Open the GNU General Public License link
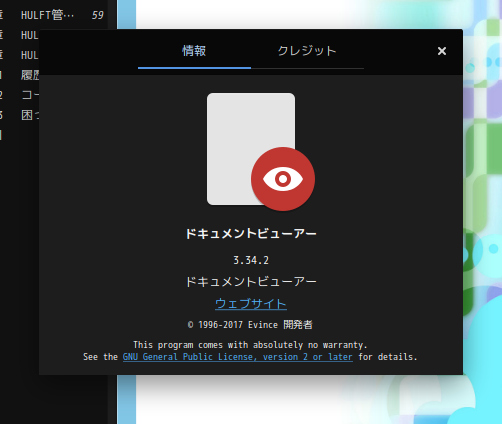The height and width of the screenshot is (424, 502). tap(238, 357)
